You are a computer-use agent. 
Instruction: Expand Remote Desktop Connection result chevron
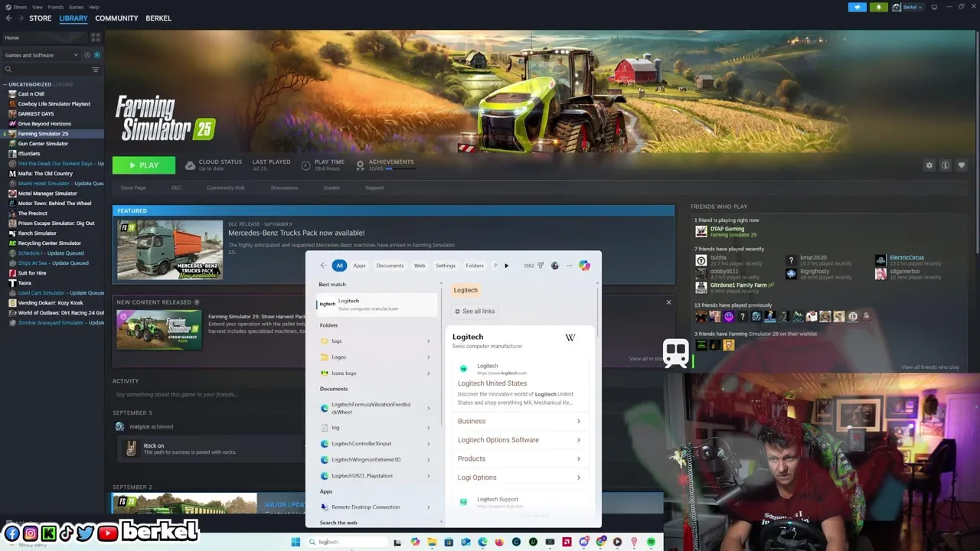coord(428,507)
